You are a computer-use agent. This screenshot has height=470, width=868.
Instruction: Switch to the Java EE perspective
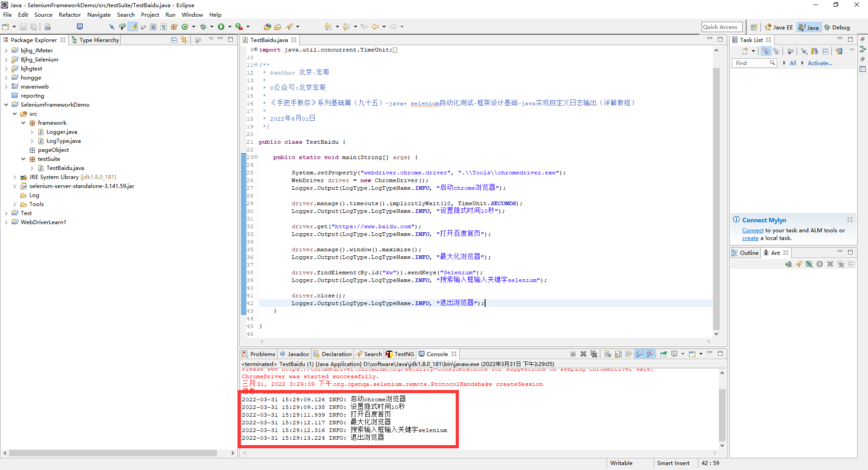779,27
